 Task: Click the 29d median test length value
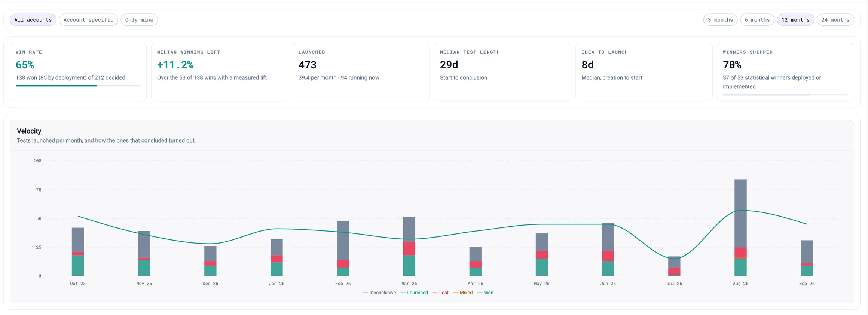449,65
